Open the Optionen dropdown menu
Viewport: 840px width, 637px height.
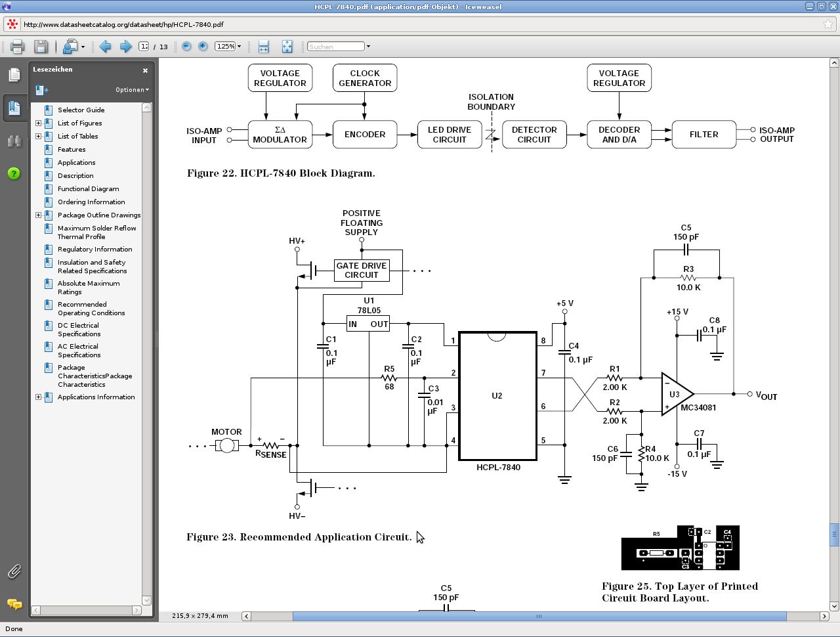click(132, 90)
